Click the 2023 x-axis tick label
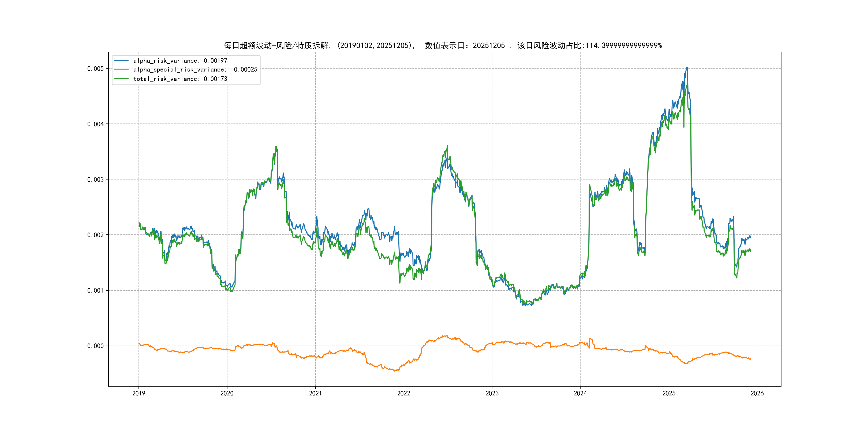The height and width of the screenshot is (434, 868). (492, 393)
